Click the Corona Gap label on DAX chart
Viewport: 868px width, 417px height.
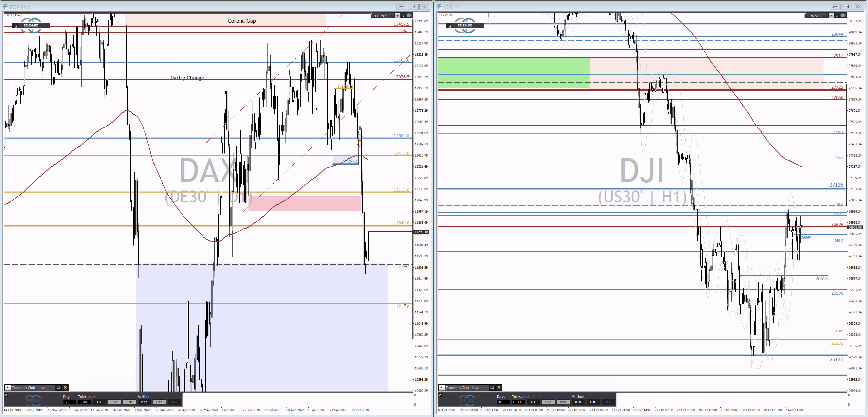[x=242, y=21]
